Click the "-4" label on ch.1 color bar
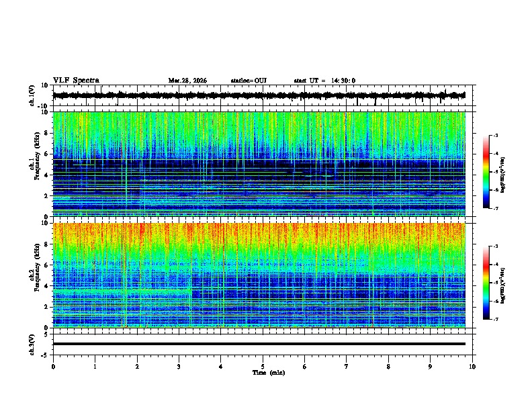532x411 pixels. pos(496,154)
